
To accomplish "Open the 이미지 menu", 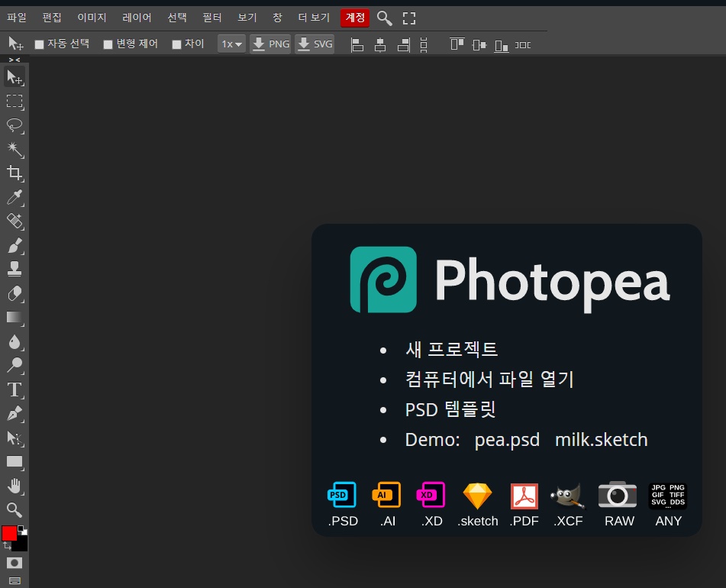I will point(92,18).
